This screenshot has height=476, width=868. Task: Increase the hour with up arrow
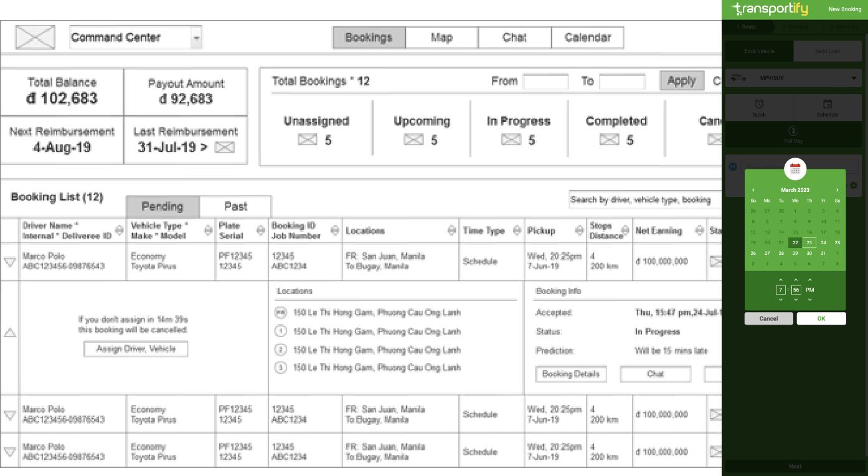[781, 280]
